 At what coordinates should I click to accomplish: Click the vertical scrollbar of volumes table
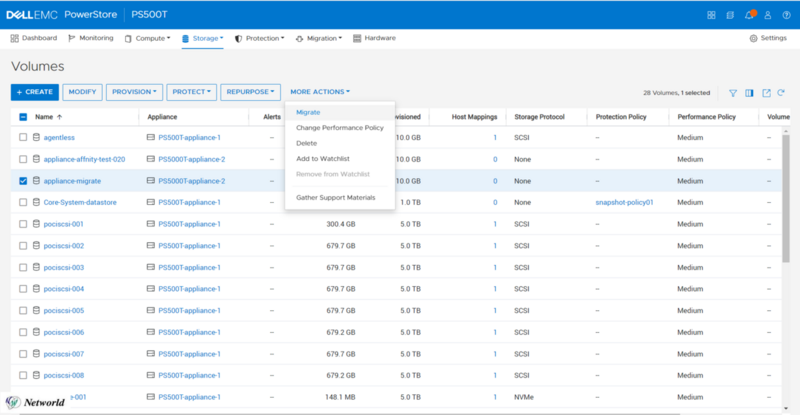coord(786,199)
